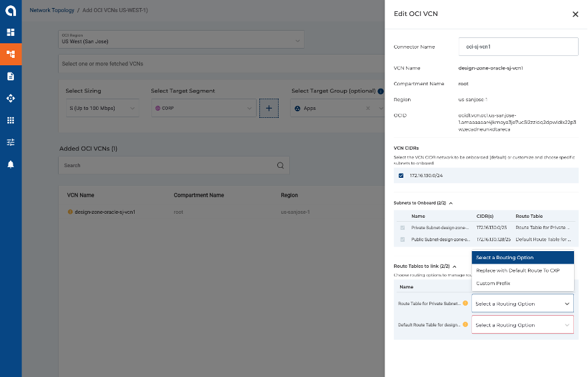Viewport: 588px width, 377px height.
Task: Click the plus add segment button
Action: tap(269, 108)
